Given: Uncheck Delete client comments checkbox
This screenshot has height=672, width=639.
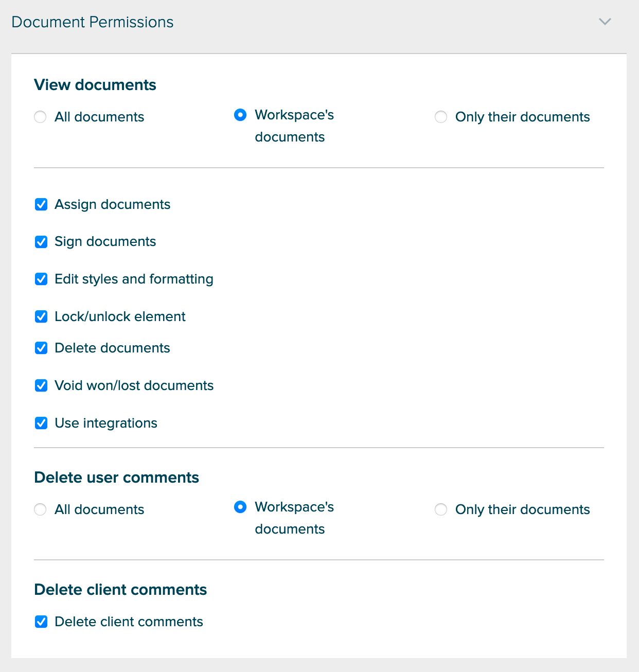Looking at the screenshot, I should click(x=41, y=622).
